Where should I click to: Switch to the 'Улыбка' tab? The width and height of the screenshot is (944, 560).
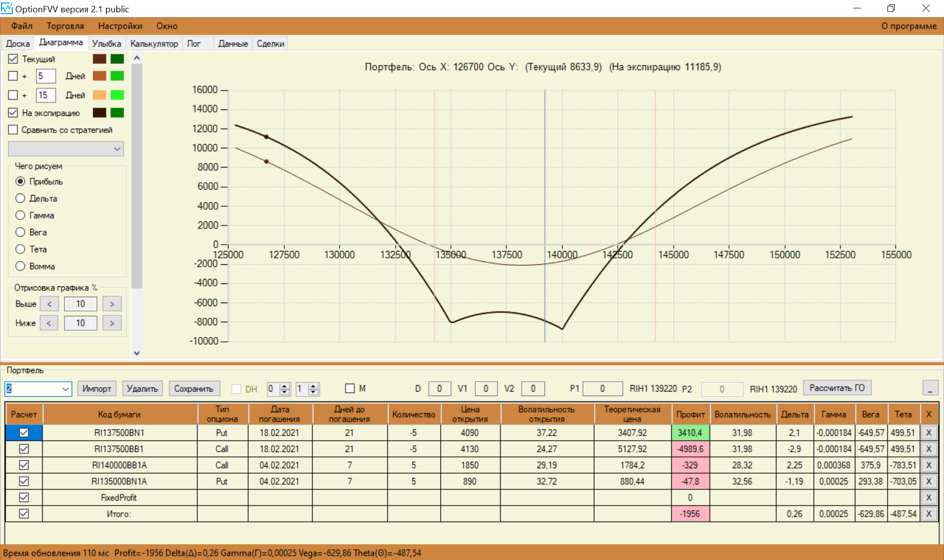106,44
